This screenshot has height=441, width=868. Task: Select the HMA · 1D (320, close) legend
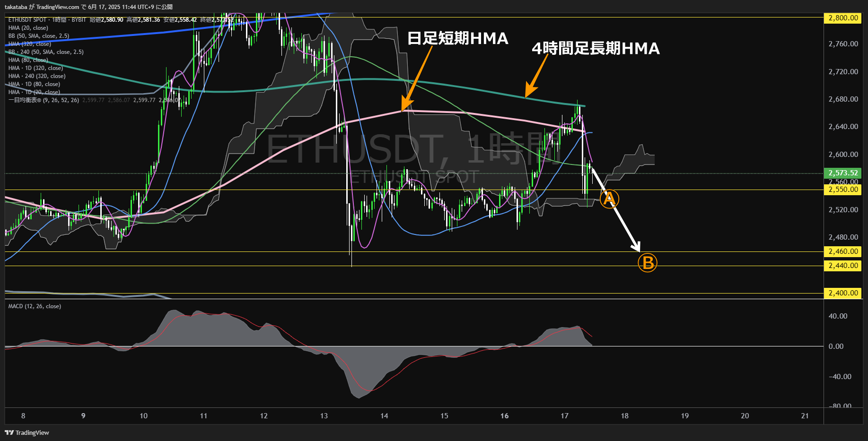[35, 68]
